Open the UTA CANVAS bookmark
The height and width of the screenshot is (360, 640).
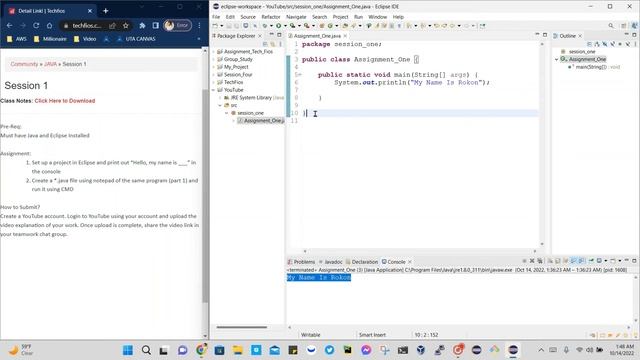pyautogui.click(x=136, y=39)
